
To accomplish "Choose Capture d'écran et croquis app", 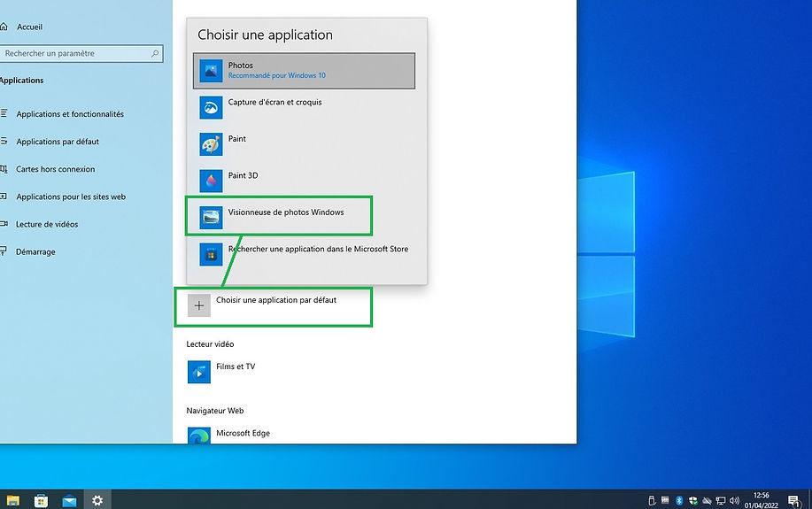I will [304, 108].
